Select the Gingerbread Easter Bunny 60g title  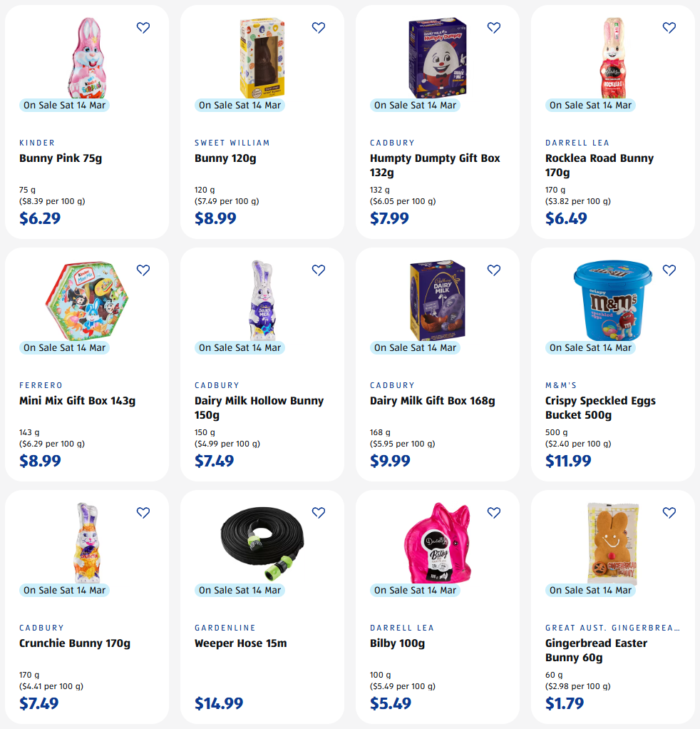tap(596, 651)
